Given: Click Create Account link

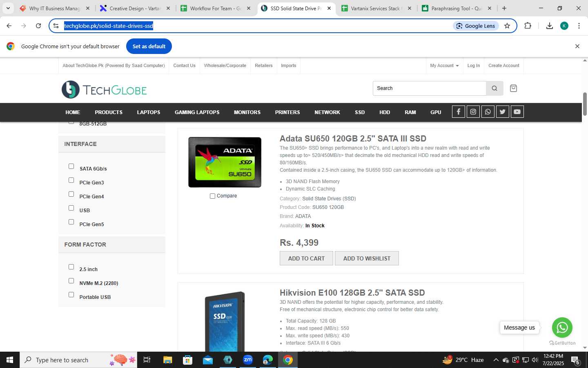Looking at the screenshot, I should point(504,65).
